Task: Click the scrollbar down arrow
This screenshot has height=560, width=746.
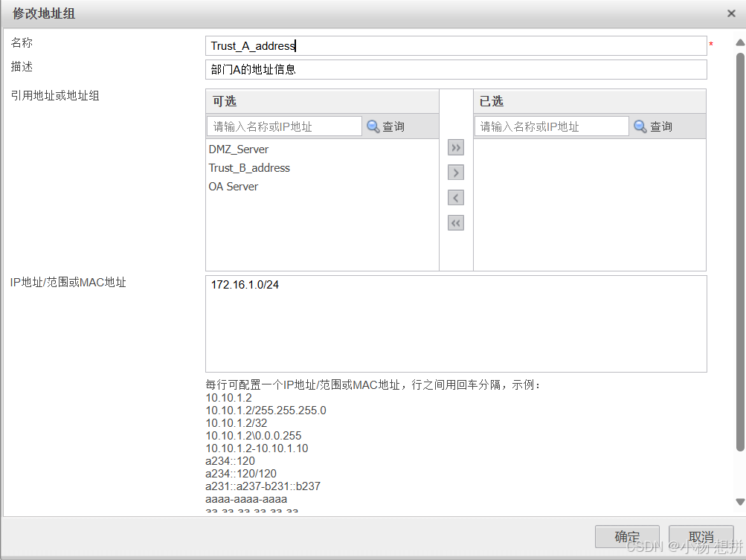Action: (740, 501)
